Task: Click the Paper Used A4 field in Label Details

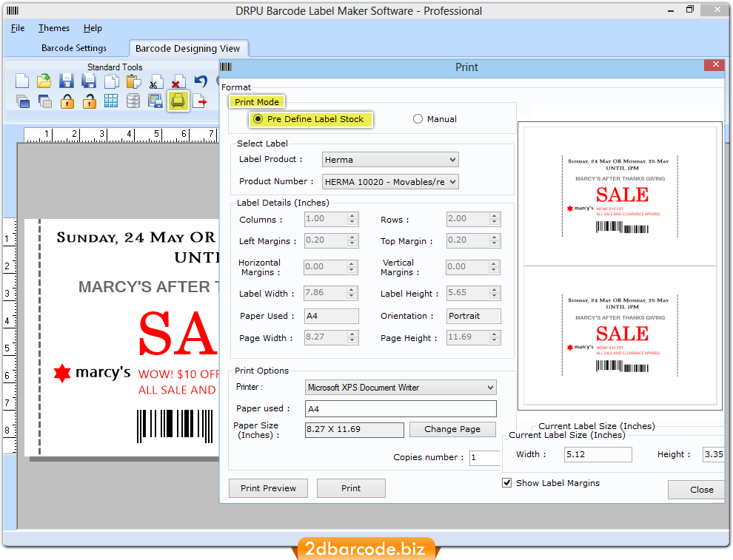Action: (x=332, y=316)
